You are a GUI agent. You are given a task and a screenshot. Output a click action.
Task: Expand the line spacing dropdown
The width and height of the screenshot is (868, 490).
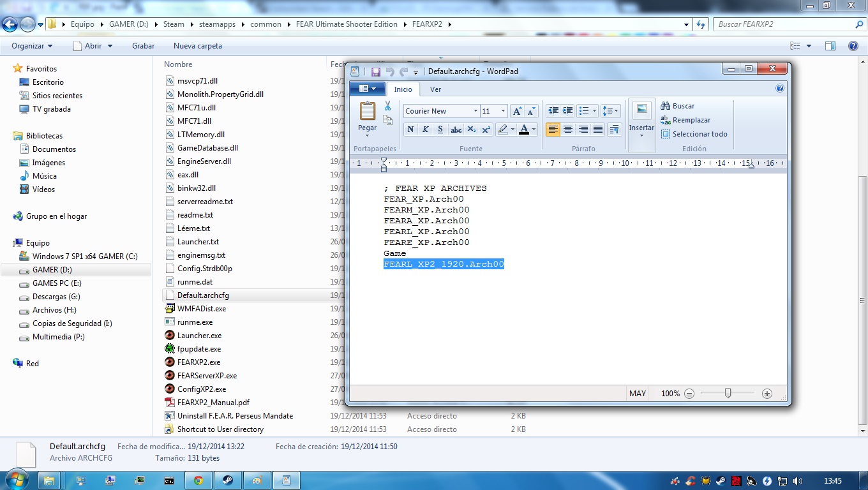(x=617, y=111)
